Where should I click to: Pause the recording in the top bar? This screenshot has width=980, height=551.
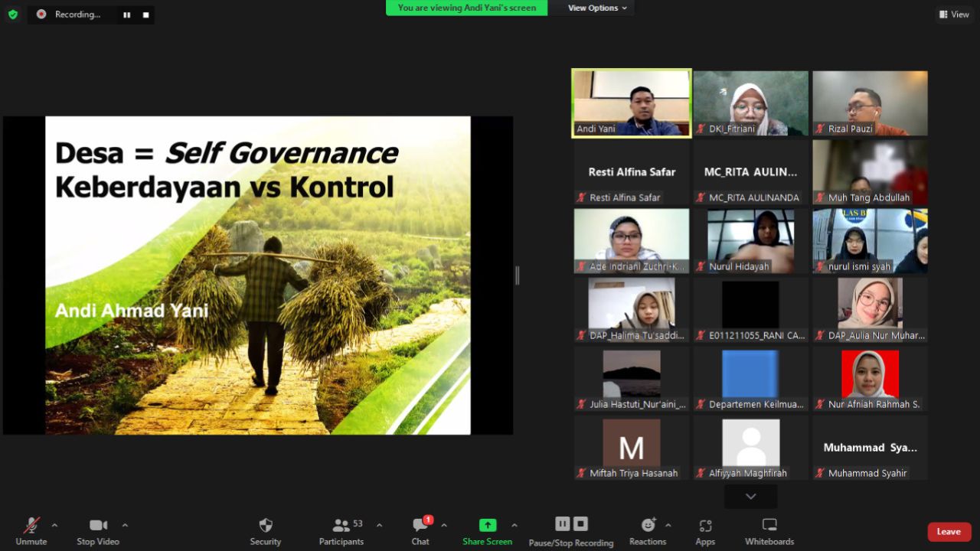[127, 15]
